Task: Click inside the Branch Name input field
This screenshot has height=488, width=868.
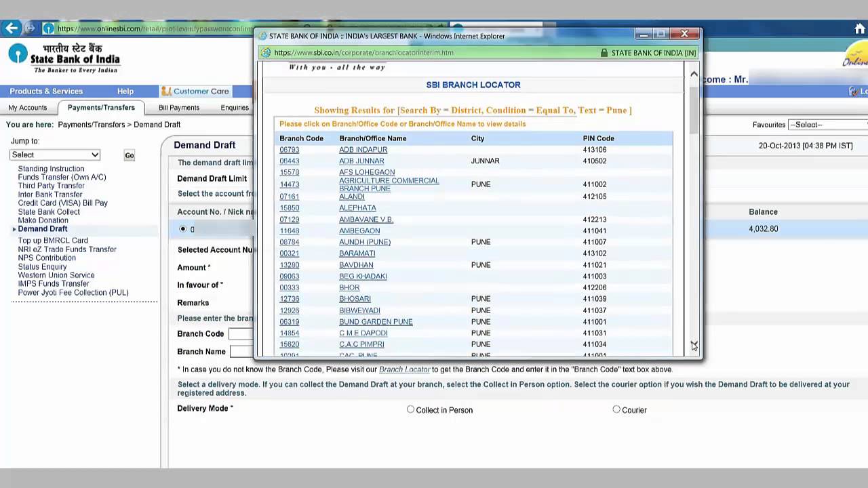Action: click(241, 351)
